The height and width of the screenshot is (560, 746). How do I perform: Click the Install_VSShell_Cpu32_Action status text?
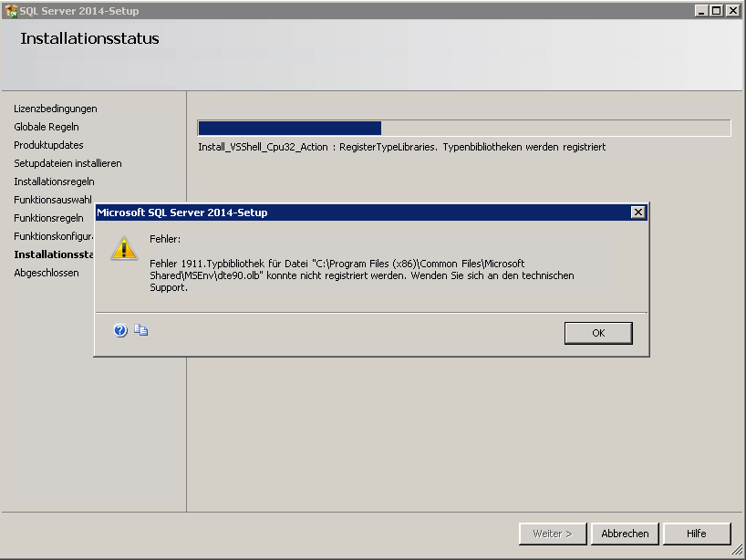(401, 147)
